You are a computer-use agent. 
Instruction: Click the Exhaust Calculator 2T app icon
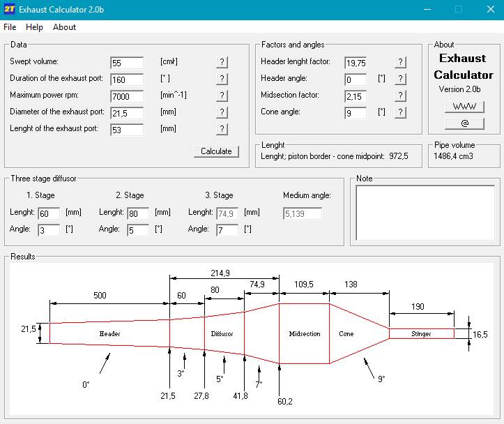click(x=9, y=9)
